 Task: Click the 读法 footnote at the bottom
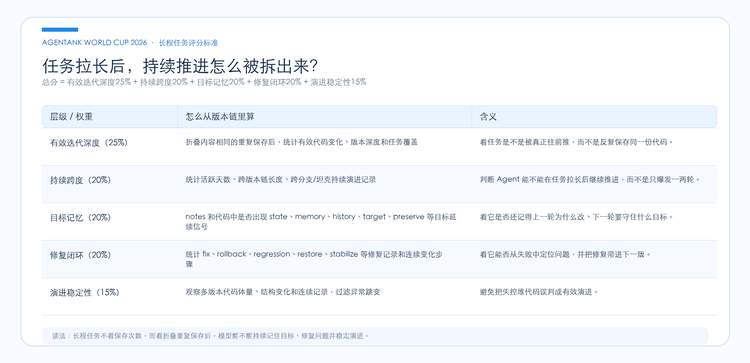(375, 336)
